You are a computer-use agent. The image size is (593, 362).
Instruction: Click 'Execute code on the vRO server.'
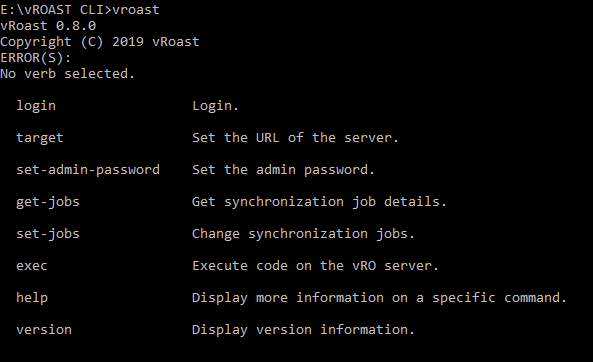[315, 266]
